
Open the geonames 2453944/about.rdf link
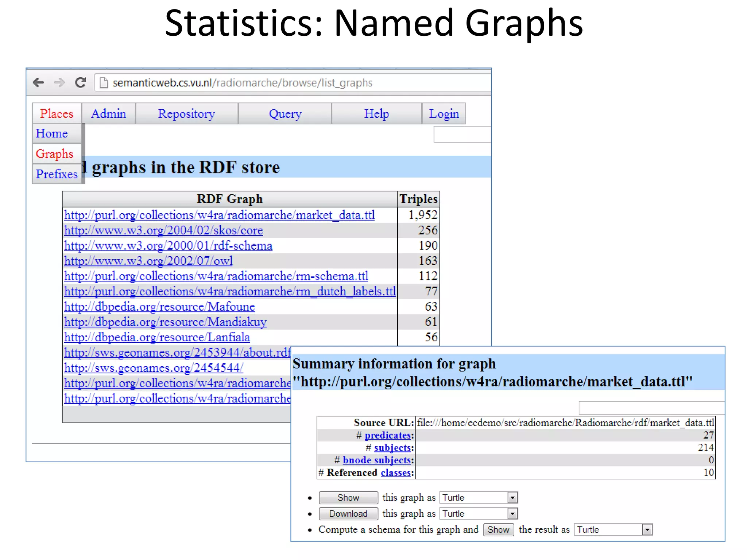pyautogui.click(x=177, y=353)
